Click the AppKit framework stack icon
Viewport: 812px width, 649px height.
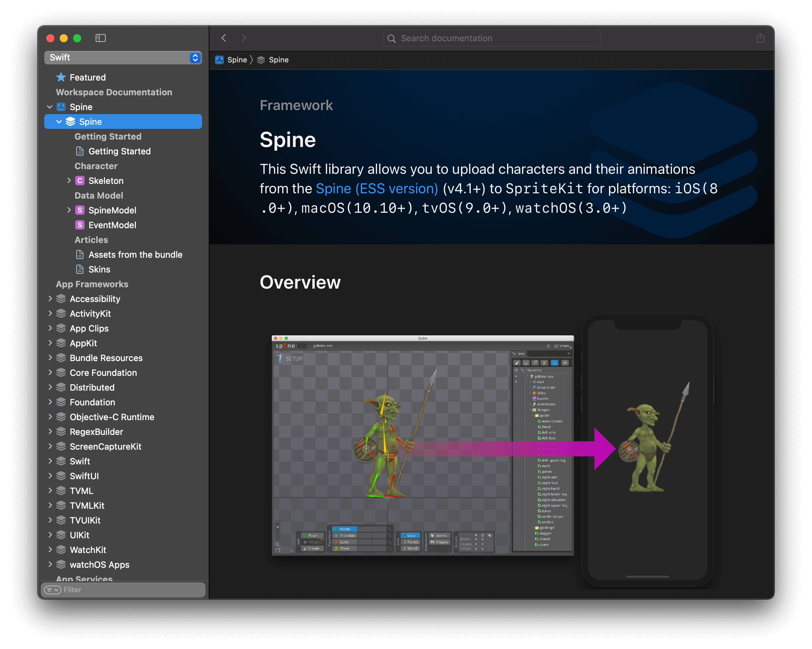click(x=61, y=343)
